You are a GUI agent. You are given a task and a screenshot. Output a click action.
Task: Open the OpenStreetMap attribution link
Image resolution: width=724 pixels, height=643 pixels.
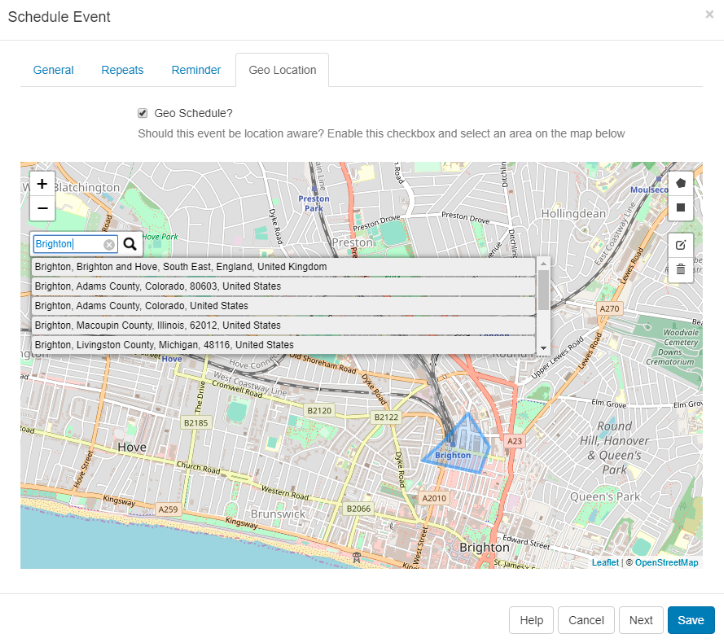[666, 562]
